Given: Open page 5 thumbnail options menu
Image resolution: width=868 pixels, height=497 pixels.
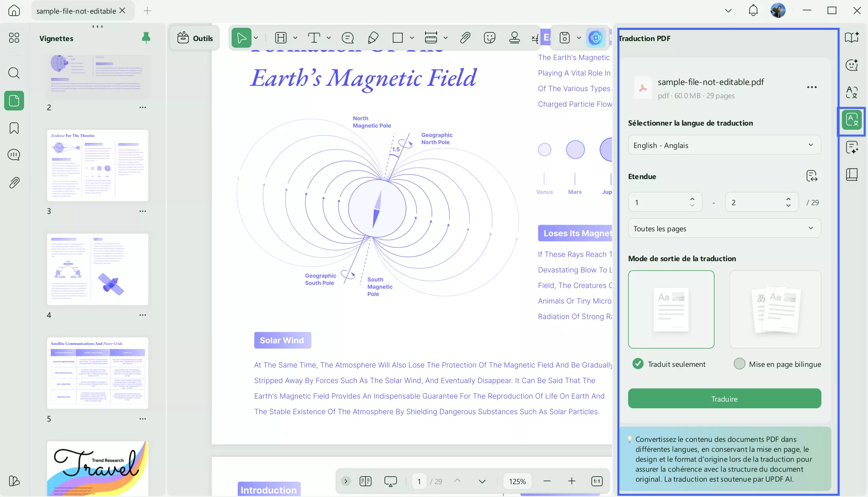Looking at the screenshot, I should point(143,419).
